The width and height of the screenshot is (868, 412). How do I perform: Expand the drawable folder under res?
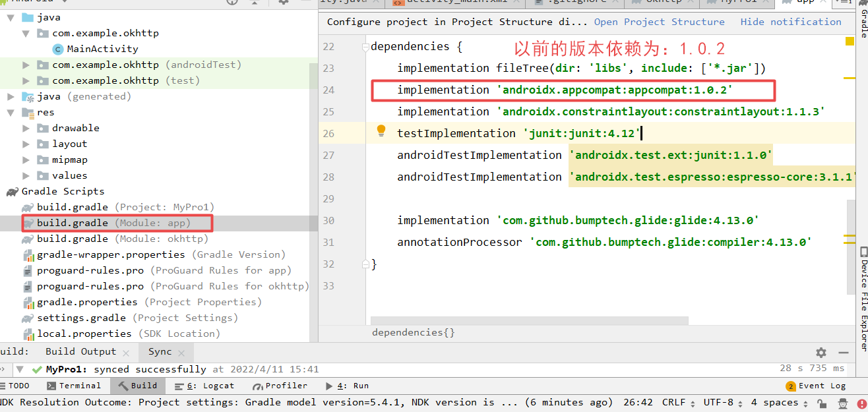(26, 128)
